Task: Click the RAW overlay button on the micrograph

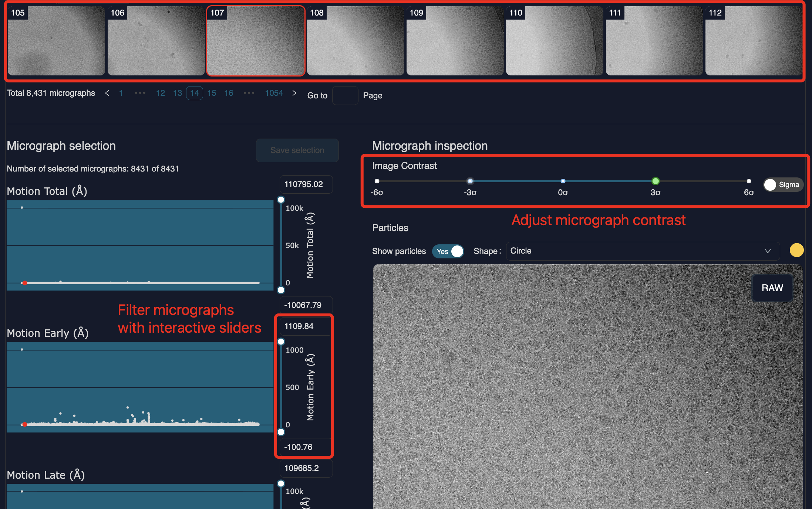Action: click(772, 288)
